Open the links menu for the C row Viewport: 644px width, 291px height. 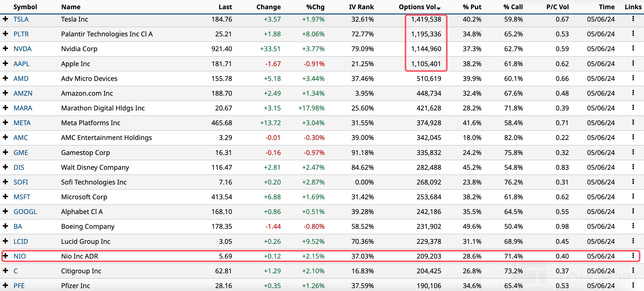pyautogui.click(x=633, y=270)
